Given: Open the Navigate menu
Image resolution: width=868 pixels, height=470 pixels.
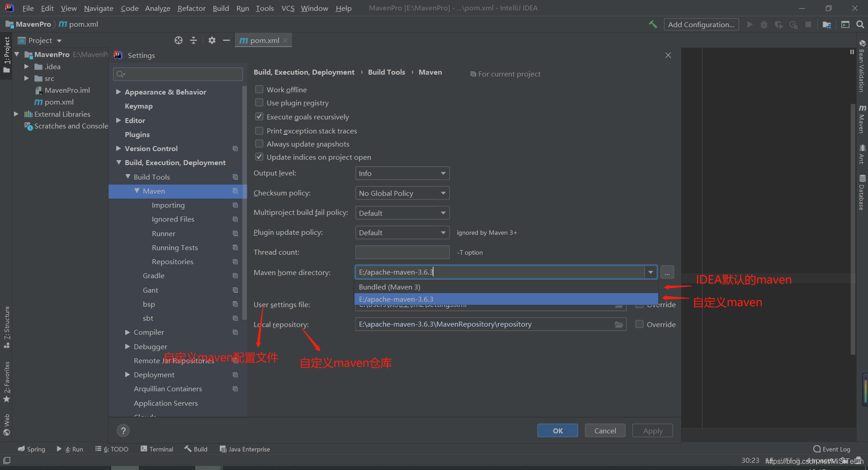Looking at the screenshot, I should tap(99, 8).
